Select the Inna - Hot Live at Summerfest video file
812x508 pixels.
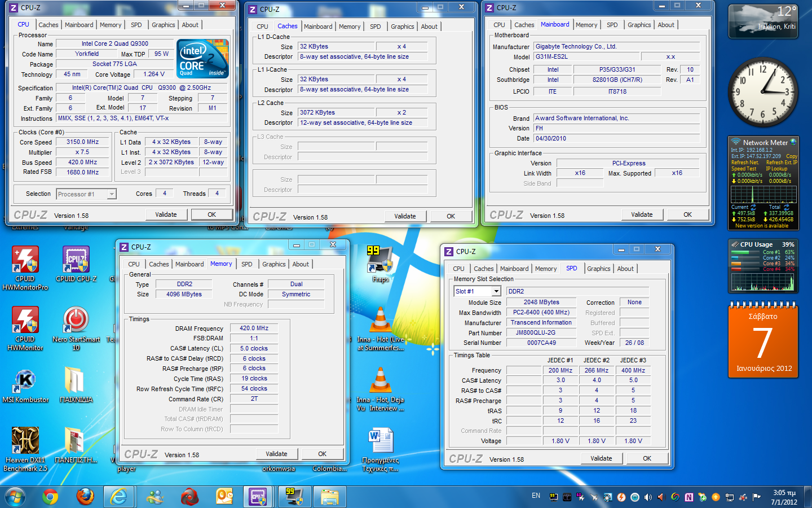[381, 329]
